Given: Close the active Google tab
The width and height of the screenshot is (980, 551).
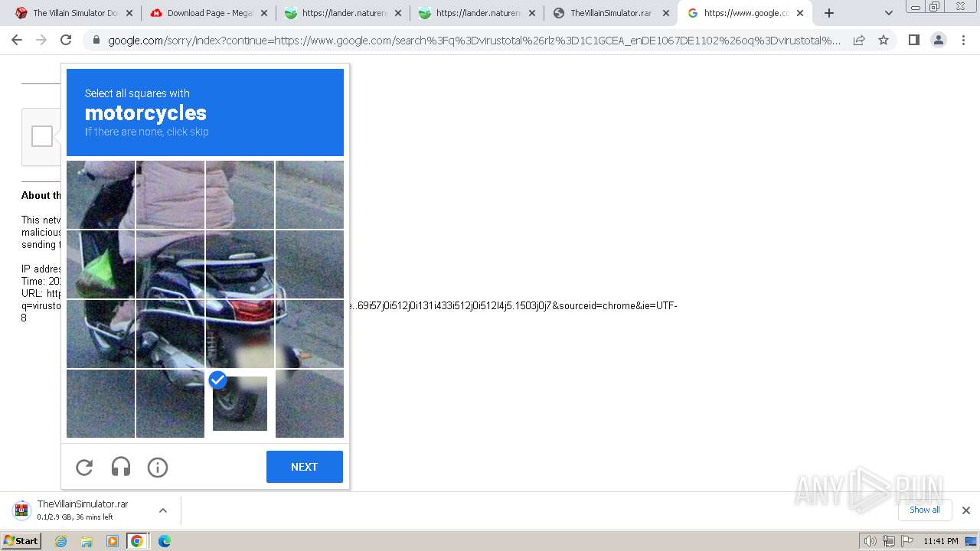Looking at the screenshot, I should 800,13.
